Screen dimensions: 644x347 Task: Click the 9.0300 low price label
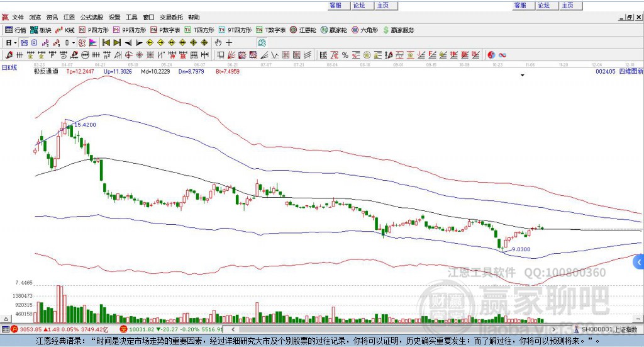click(x=521, y=249)
